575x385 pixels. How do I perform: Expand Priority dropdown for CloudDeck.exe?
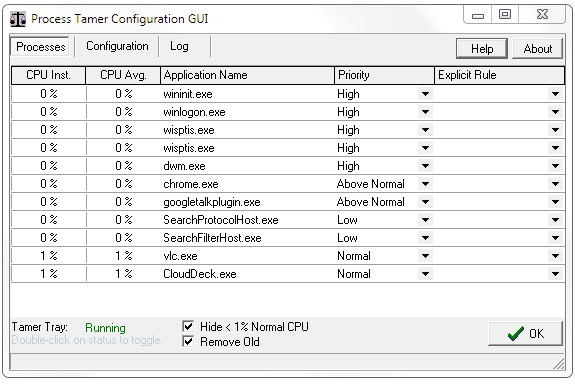pyautogui.click(x=425, y=274)
